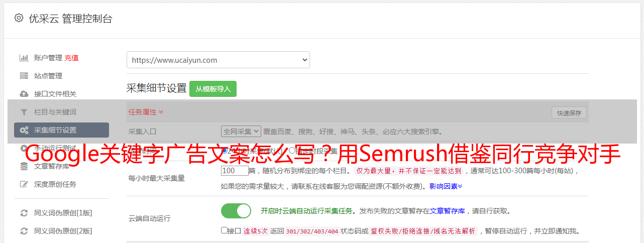Open 同义词伪原创[2版] menu item
This screenshot has height=243, width=644.
tap(63, 231)
